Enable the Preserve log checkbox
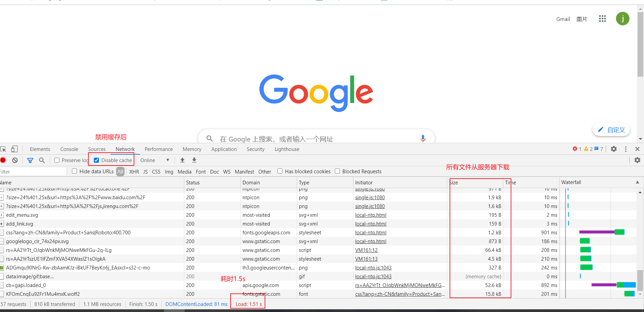644x312 pixels. tap(57, 160)
